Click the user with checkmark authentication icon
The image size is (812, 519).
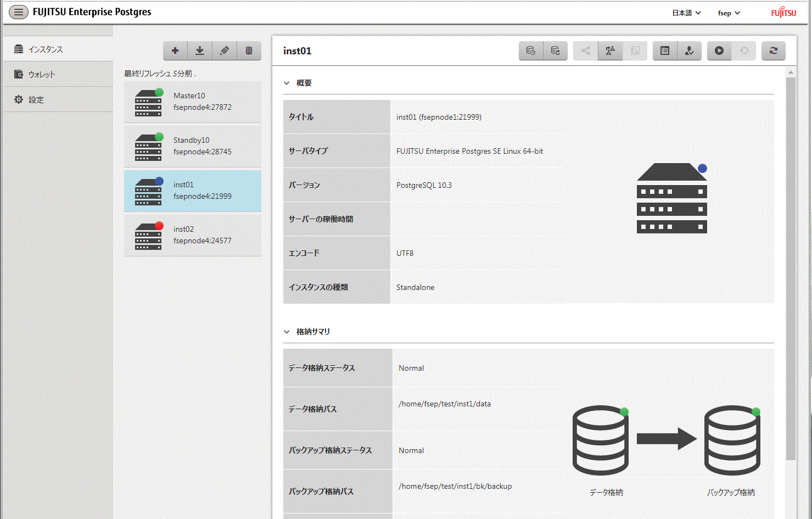click(690, 51)
